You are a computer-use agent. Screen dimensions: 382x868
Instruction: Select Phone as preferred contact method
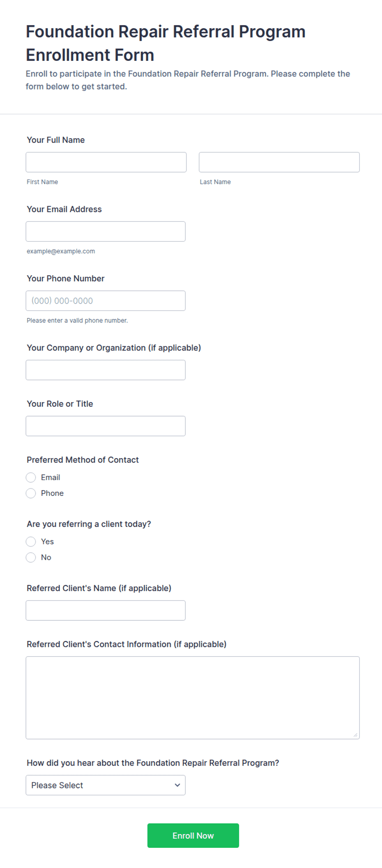(x=31, y=493)
